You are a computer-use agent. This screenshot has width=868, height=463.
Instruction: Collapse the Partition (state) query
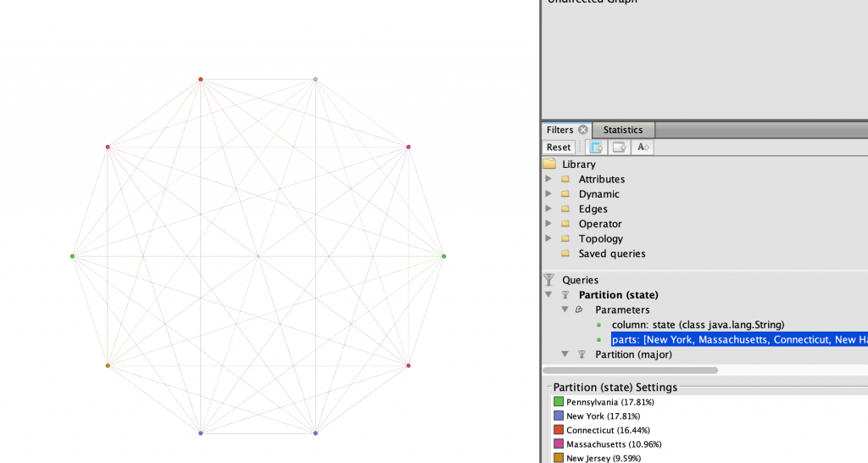(548, 295)
